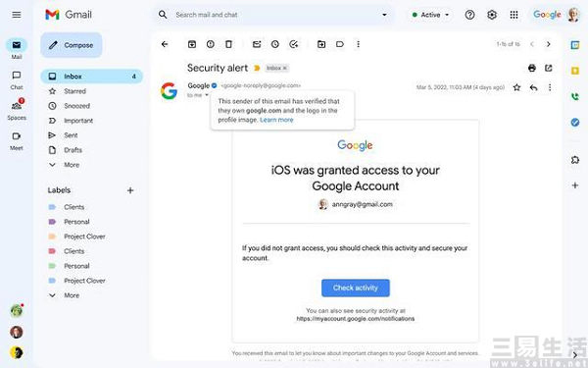Viewport: 588px width, 368px height.
Task: Select the purple Personal label
Action: coord(76,222)
